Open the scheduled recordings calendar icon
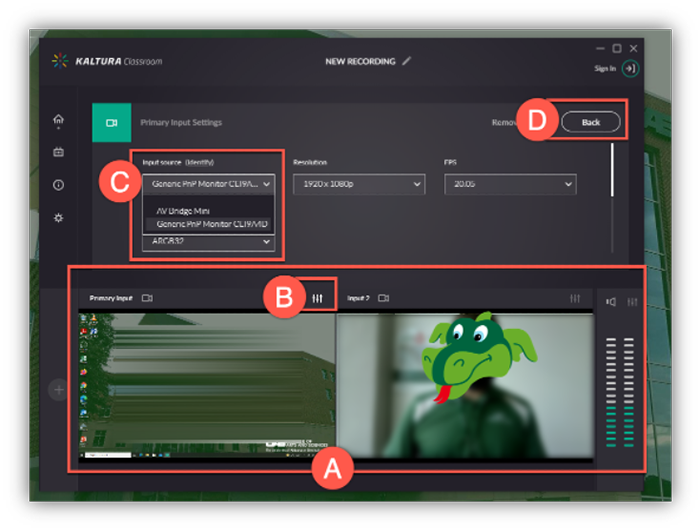 [58, 152]
